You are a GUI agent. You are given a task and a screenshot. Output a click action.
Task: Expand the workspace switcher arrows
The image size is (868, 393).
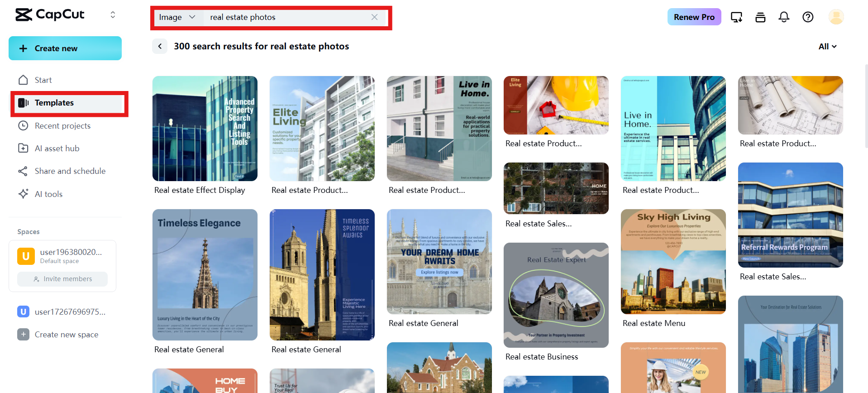click(113, 14)
